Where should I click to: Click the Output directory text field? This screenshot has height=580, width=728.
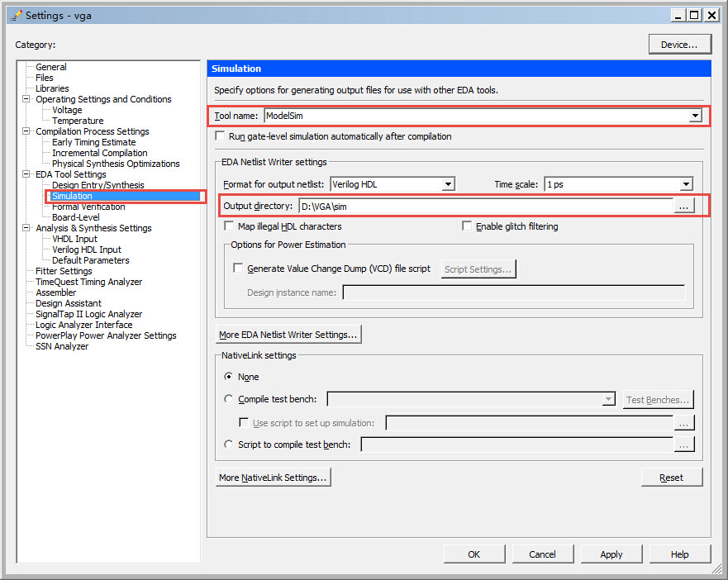(486, 207)
